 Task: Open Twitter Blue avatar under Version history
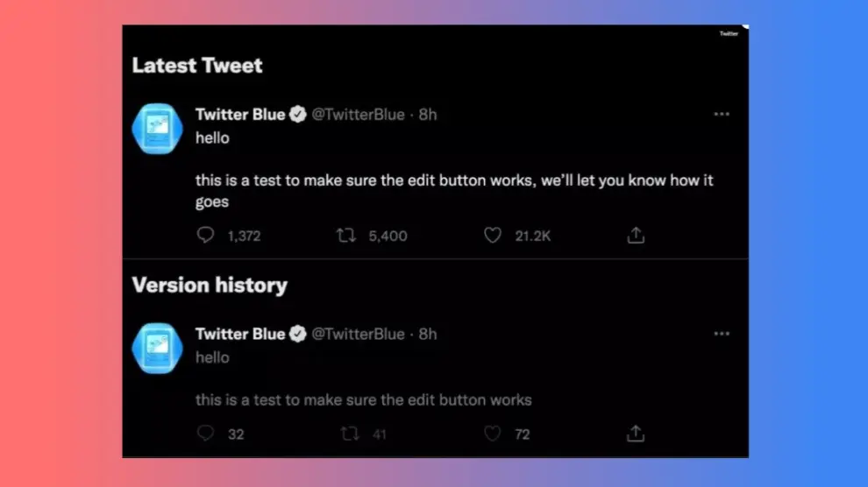coord(156,348)
